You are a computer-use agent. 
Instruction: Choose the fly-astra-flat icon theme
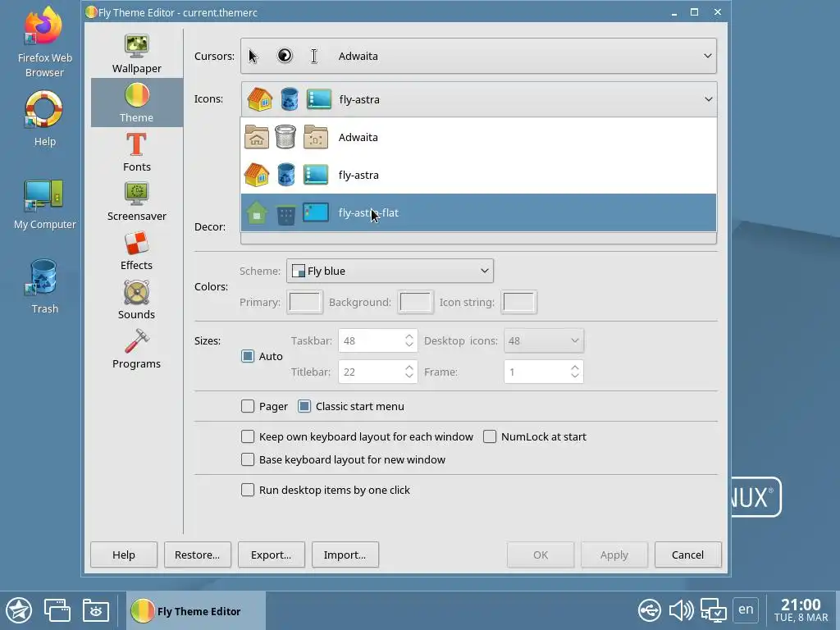(478, 212)
